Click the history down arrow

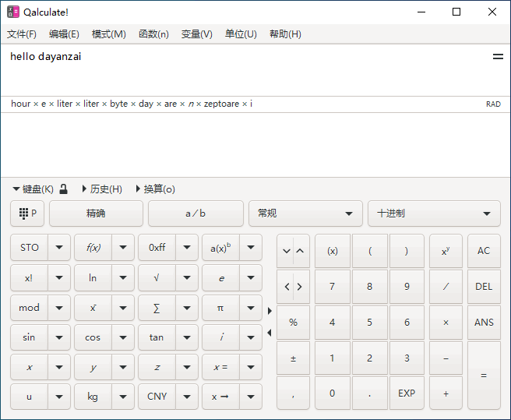(286, 251)
